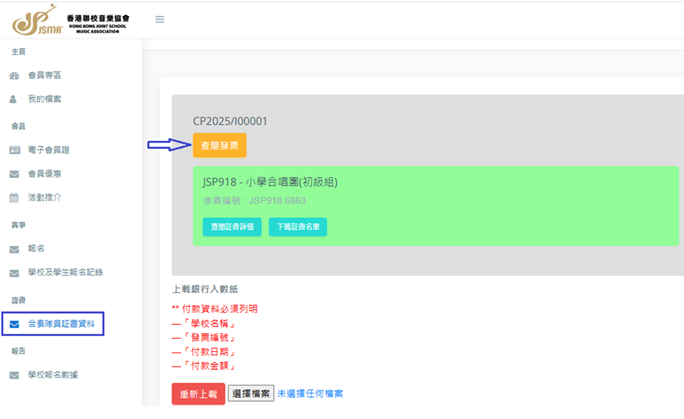Click the 會員專區 dashboard icon
This screenshot has width=684, height=419.
pos(14,76)
